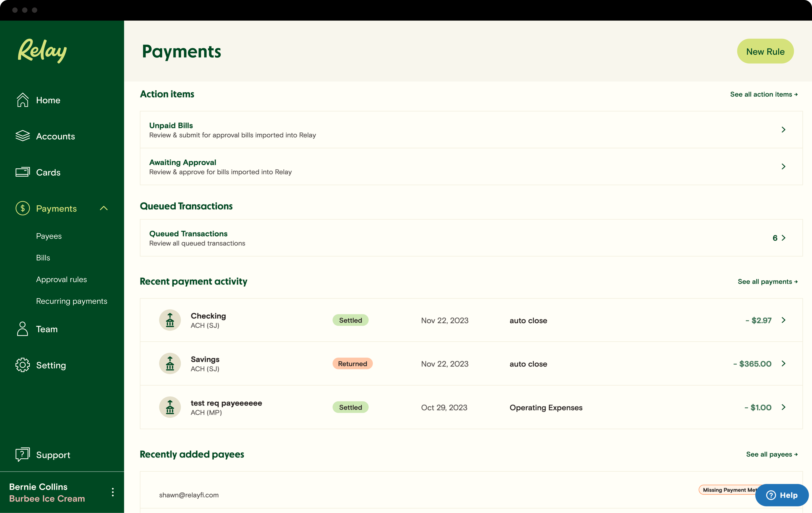Click See all payments link
This screenshot has width=812, height=513.
click(767, 281)
